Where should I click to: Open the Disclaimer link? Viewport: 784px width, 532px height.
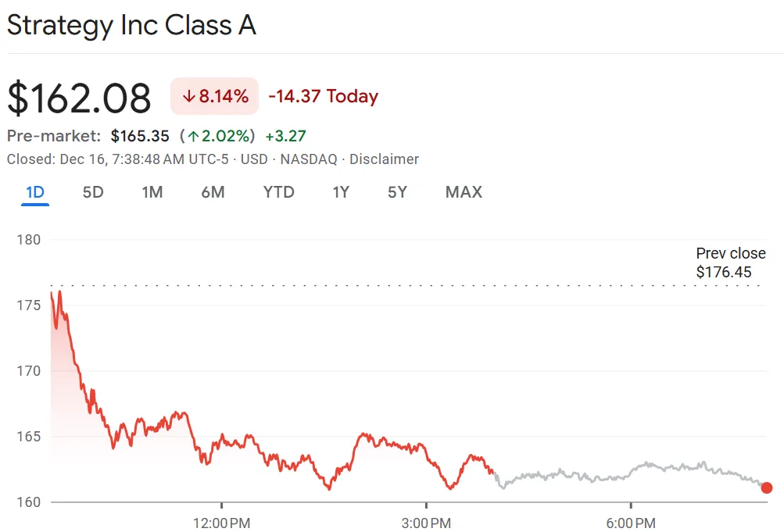[384, 159]
